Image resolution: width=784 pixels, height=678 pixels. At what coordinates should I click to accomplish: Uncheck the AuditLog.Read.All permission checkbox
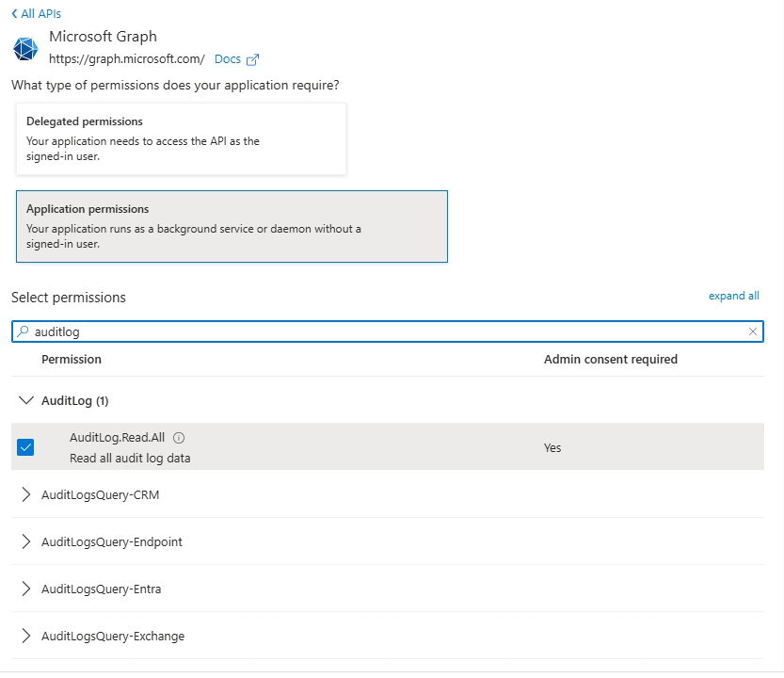(25, 447)
